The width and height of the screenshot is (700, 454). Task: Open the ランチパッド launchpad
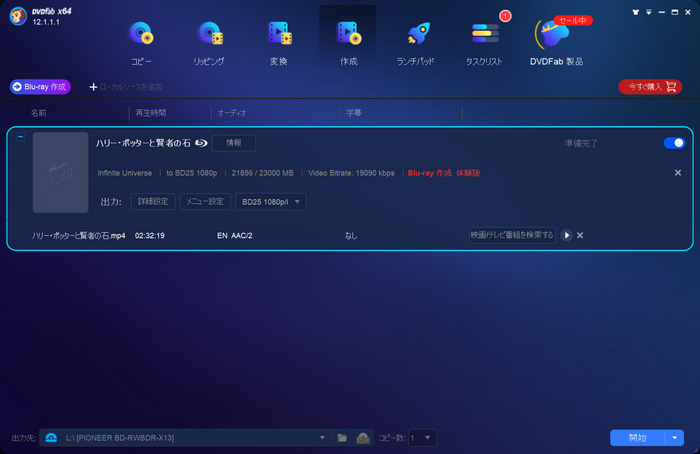(416, 43)
